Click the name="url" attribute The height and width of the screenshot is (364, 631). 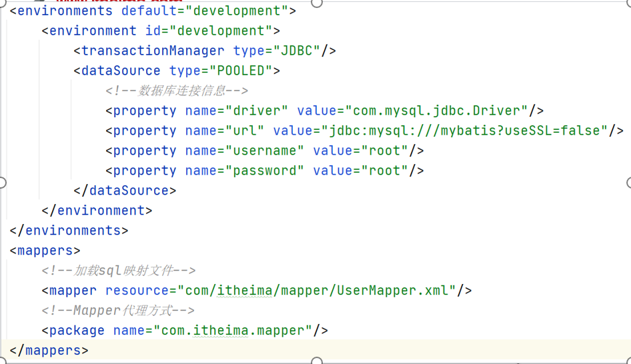click(225, 131)
